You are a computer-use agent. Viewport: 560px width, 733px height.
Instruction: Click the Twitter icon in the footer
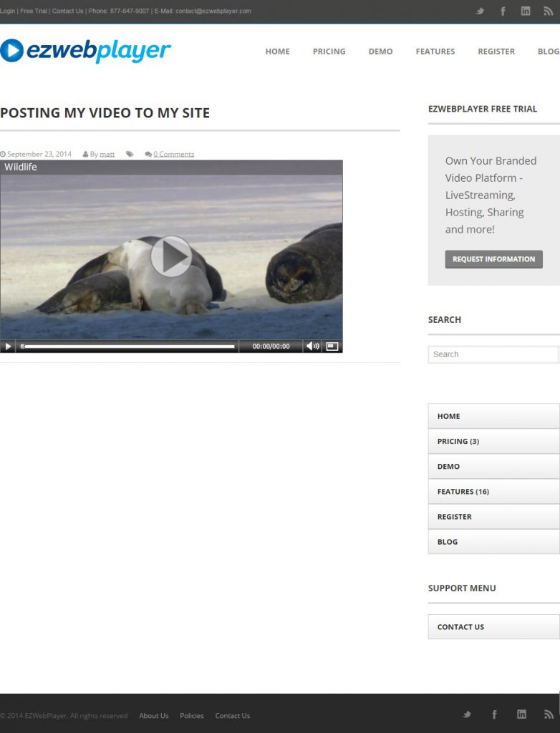(467, 714)
